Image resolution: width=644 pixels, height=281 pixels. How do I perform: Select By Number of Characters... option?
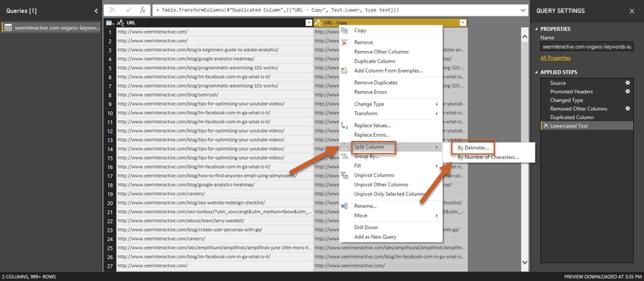(x=488, y=157)
